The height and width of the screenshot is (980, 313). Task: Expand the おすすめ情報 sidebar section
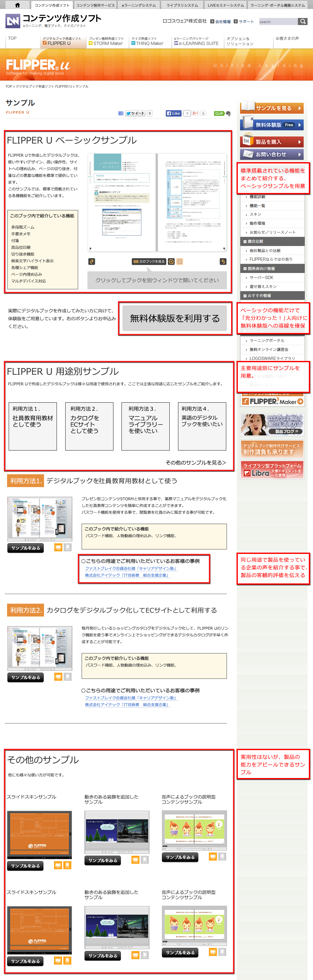272,296
